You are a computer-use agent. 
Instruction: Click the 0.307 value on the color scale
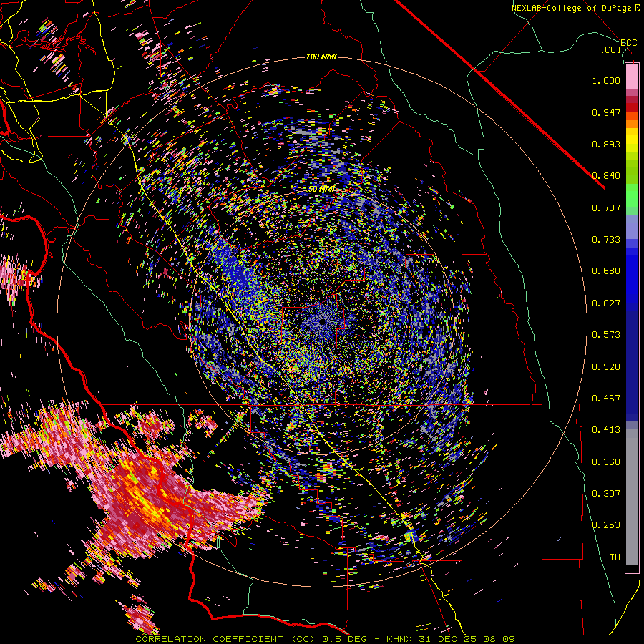(606, 494)
